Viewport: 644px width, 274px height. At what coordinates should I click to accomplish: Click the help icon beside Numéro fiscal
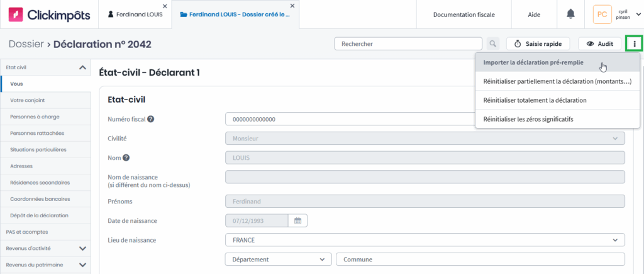tap(151, 119)
